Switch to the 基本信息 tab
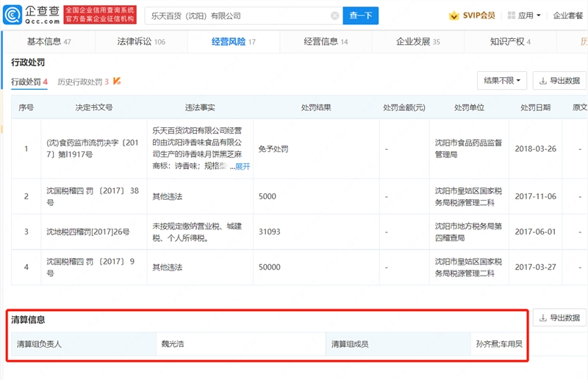The width and height of the screenshot is (588, 380). (x=49, y=42)
